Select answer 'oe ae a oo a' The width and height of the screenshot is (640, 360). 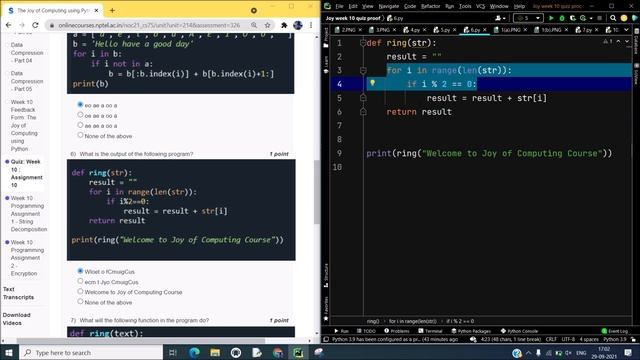tap(80, 115)
